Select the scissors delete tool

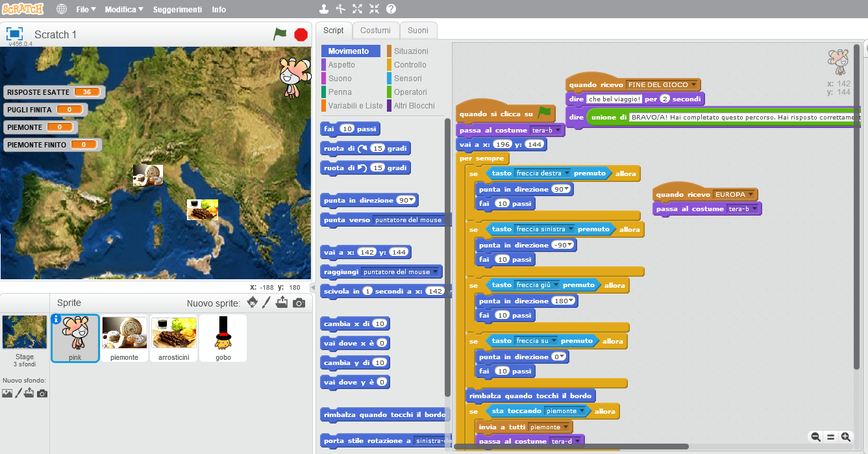[340, 9]
